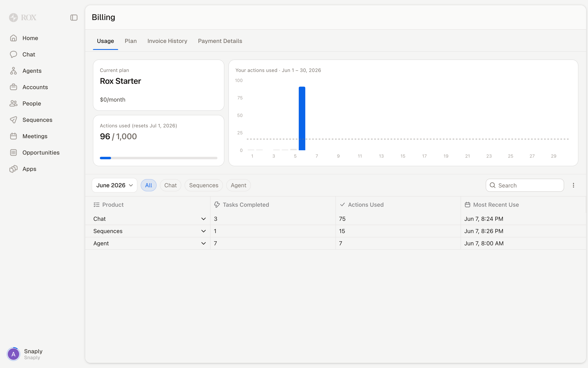Switch to the Plan tab

point(131,41)
